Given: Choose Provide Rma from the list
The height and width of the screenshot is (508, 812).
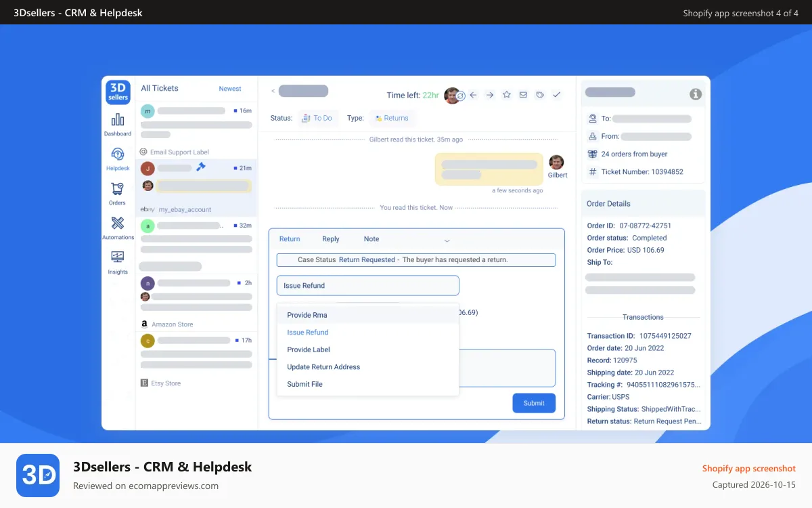Looking at the screenshot, I should (368, 315).
